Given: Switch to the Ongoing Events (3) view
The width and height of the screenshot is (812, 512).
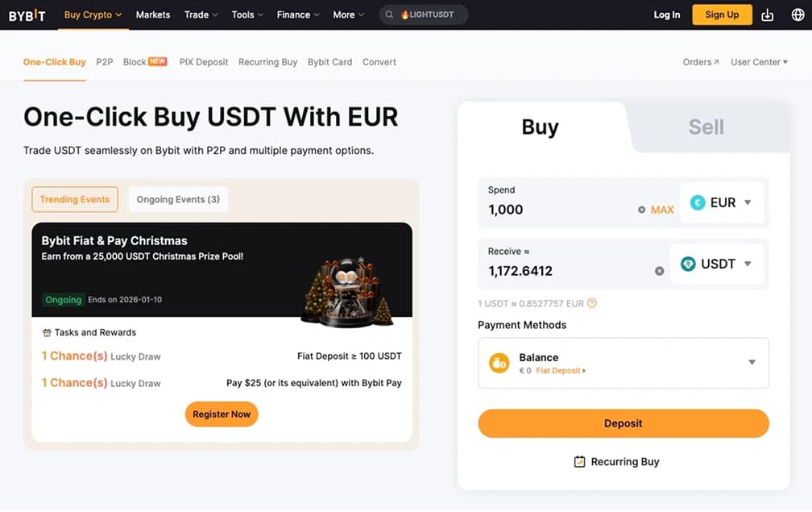Looking at the screenshot, I should point(177,199).
